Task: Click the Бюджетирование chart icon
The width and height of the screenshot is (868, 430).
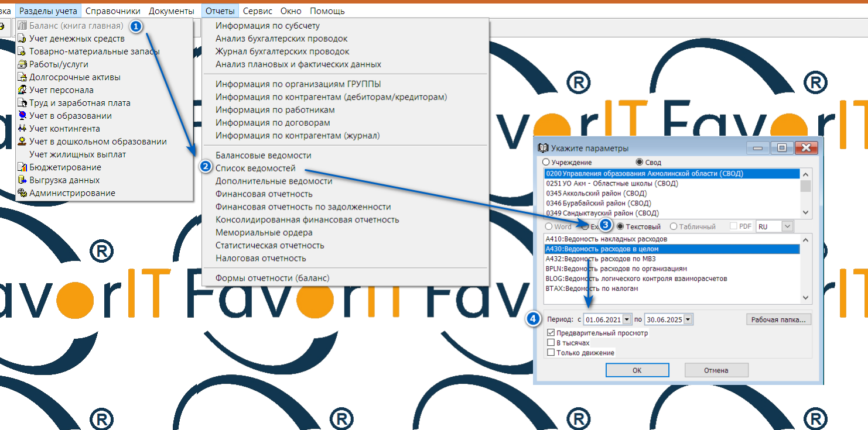Action: 22,167
